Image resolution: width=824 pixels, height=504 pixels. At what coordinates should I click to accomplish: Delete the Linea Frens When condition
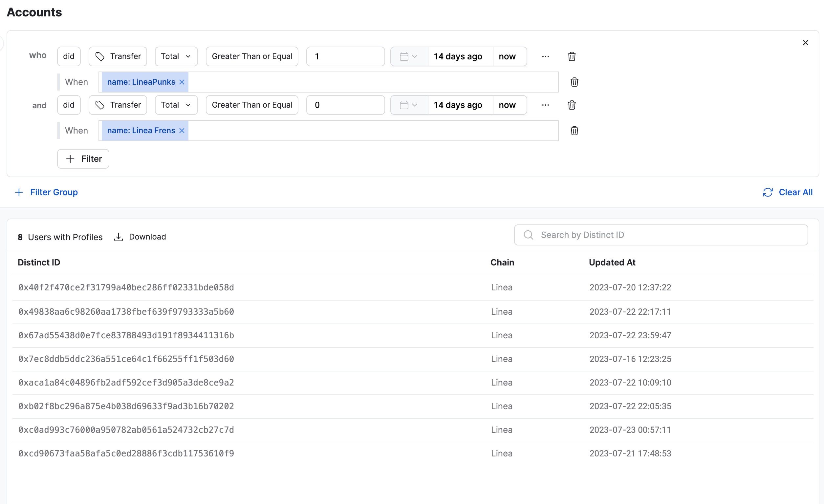[574, 130]
